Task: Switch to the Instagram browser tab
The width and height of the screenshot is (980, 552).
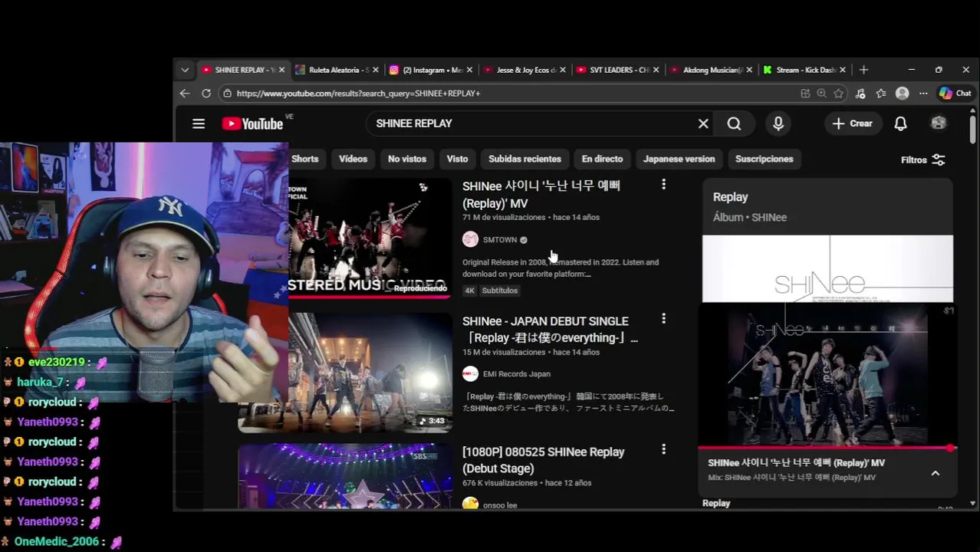Action: [430, 70]
